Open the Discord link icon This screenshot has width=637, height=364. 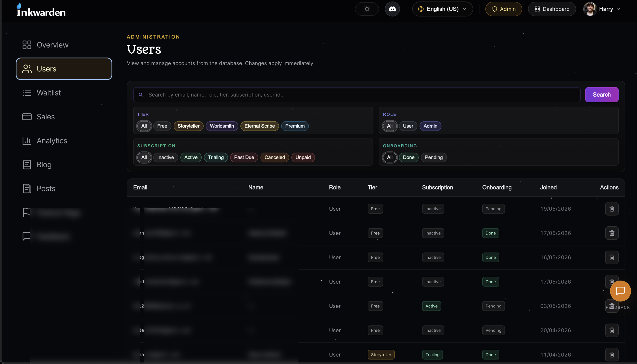click(x=392, y=9)
